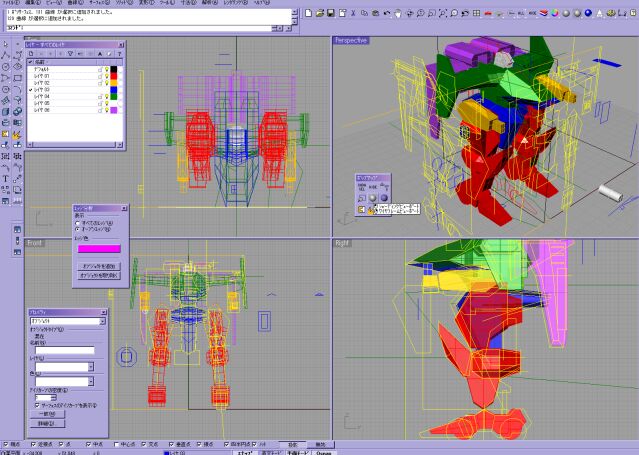Open the Color dropdown in Properties panel

click(x=91, y=382)
